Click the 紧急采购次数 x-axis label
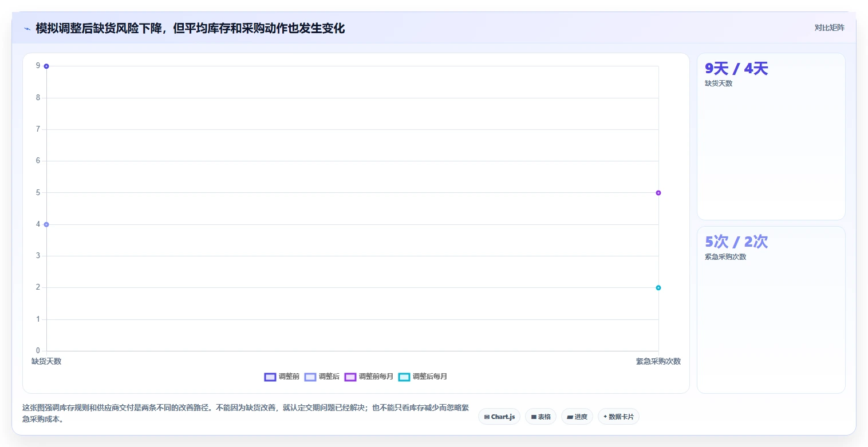This screenshot has height=447, width=868. tap(658, 361)
